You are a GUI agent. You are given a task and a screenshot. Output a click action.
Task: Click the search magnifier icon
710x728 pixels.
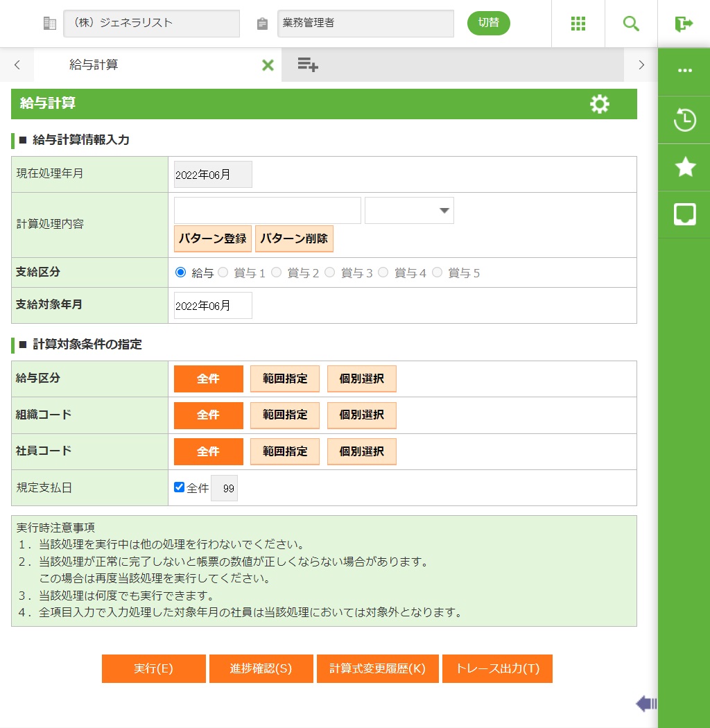(631, 24)
